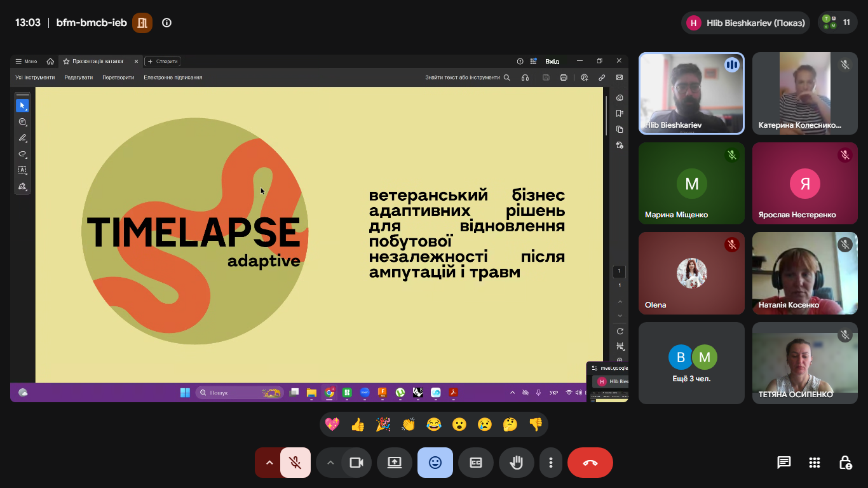This screenshot has width=868, height=488.
Task: Leave the call with red button
Action: (x=590, y=463)
